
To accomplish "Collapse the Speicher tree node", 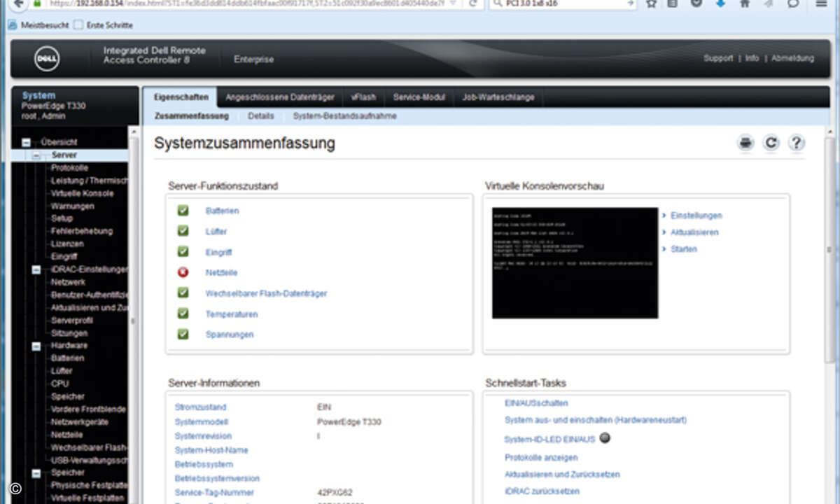I will [x=36, y=473].
